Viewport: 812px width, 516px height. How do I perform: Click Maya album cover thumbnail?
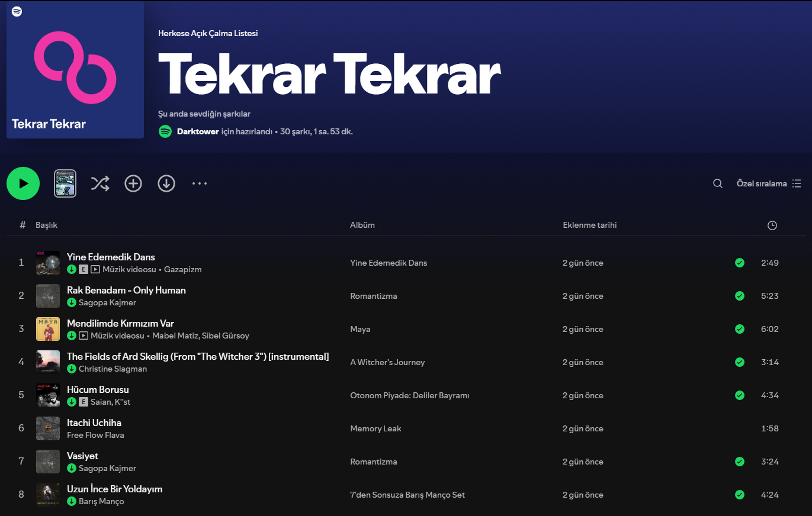48,329
